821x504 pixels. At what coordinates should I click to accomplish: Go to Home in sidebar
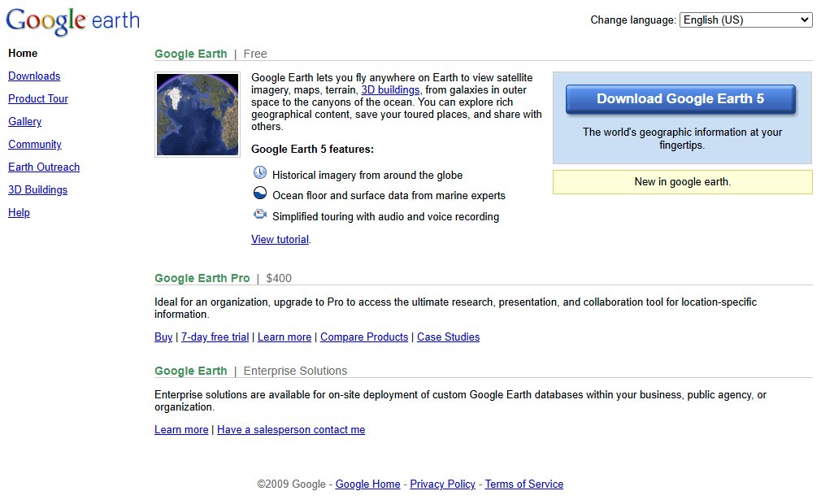[23, 54]
